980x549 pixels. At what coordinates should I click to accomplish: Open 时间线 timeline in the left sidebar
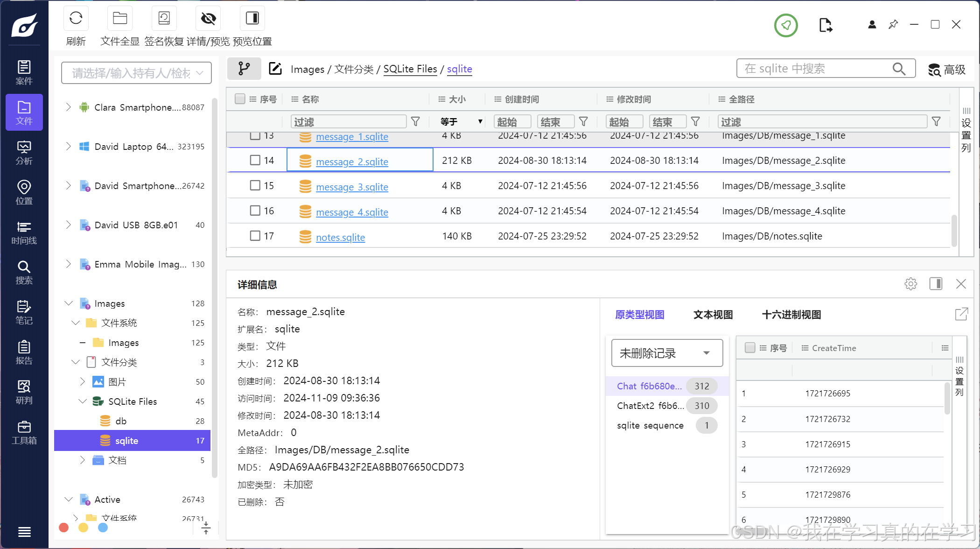click(24, 232)
